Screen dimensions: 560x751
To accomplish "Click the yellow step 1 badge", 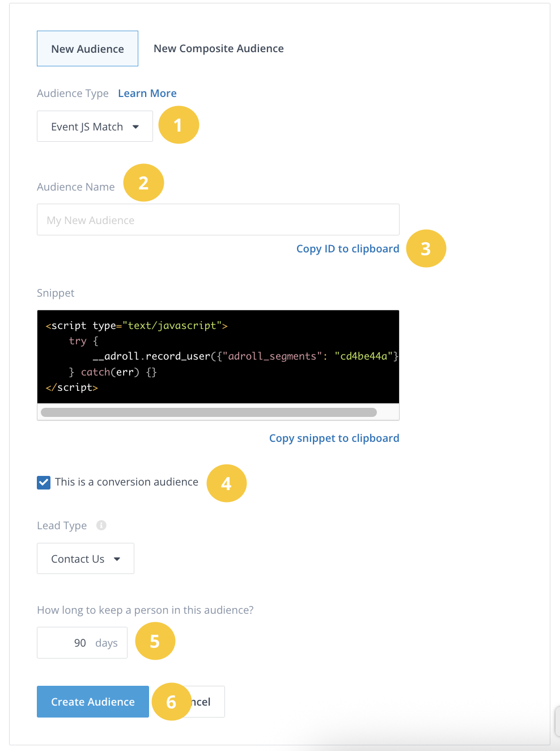I will 179,125.
